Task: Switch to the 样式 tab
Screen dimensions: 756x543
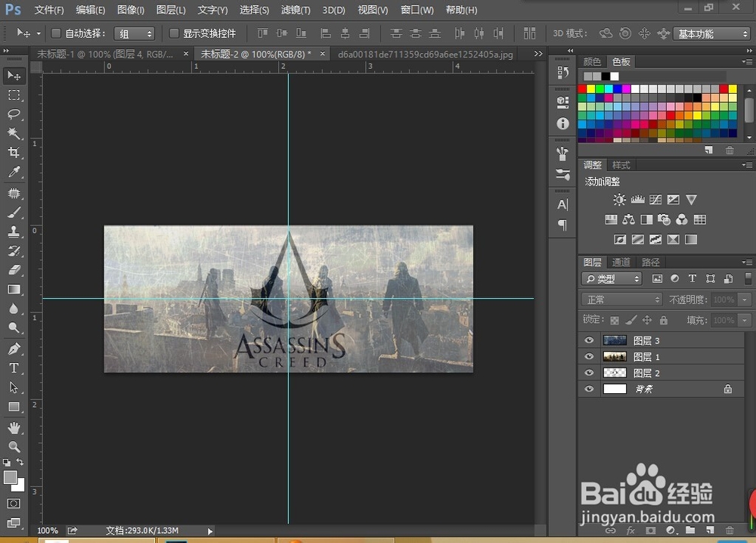Action: click(621, 165)
